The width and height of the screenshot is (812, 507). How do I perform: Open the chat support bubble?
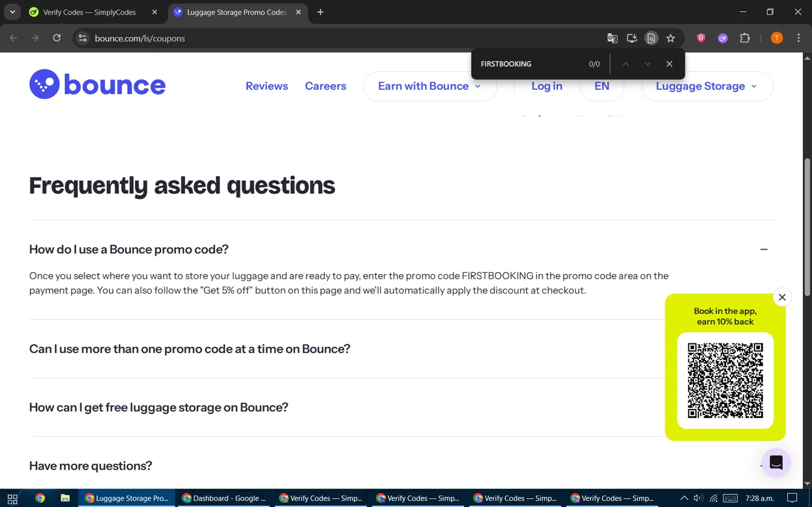pos(776,463)
